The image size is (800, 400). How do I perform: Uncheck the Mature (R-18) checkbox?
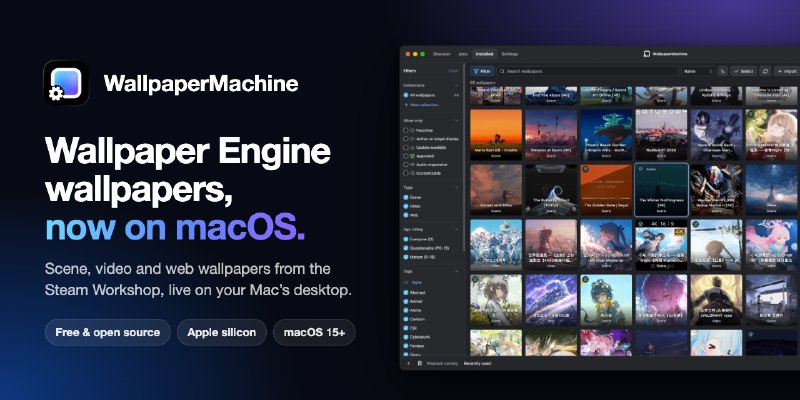click(x=406, y=257)
